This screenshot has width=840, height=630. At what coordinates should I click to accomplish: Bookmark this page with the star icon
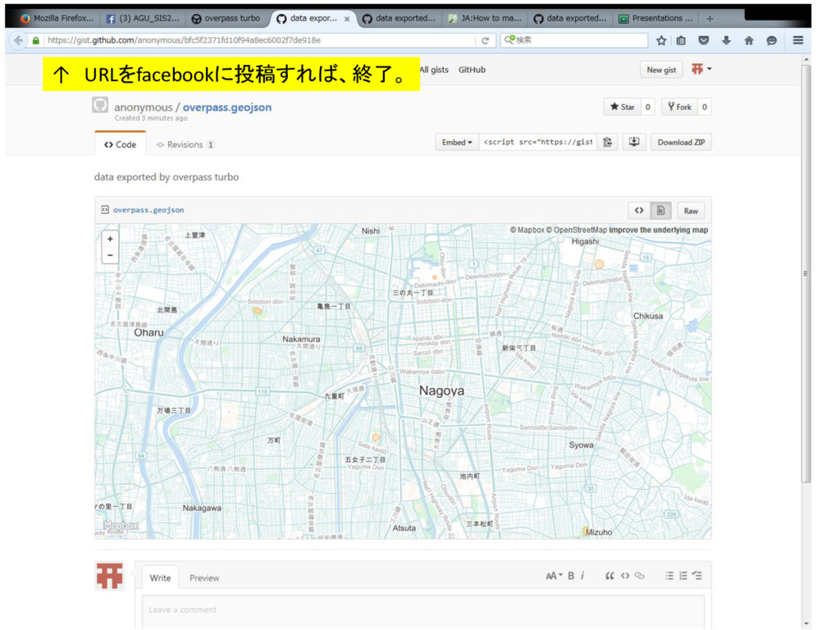coord(661,40)
